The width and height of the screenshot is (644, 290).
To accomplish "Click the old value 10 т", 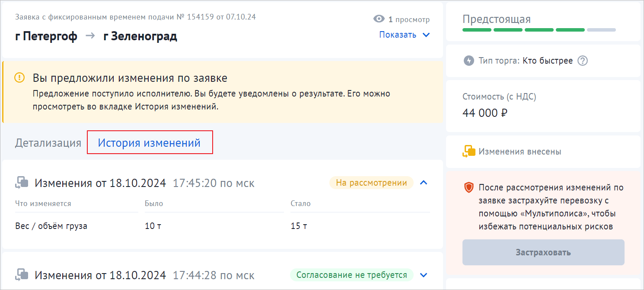I will pyautogui.click(x=153, y=226).
